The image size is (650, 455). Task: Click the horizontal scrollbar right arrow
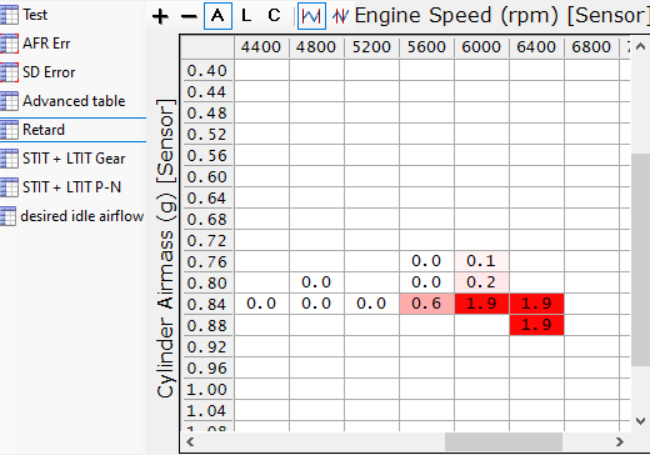click(x=619, y=442)
